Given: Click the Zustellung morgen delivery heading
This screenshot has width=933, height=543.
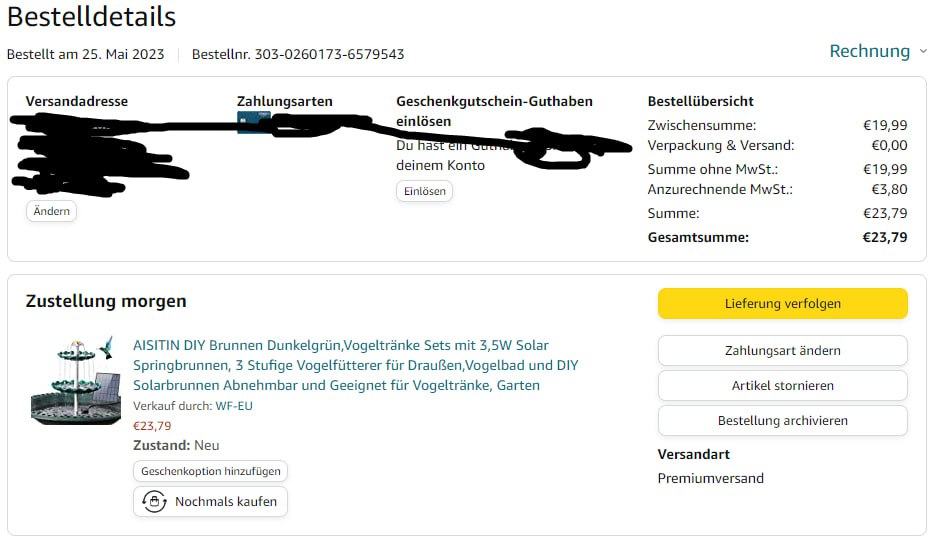Looking at the screenshot, I should point(106,301).
